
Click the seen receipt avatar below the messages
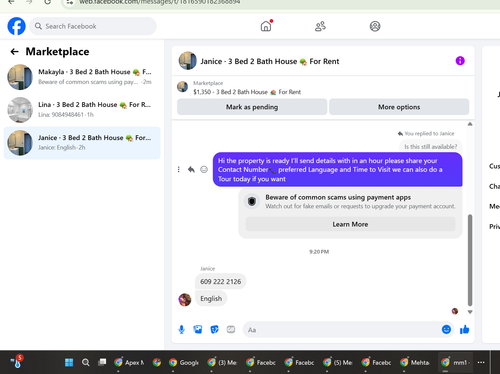(x=455, y=311)
